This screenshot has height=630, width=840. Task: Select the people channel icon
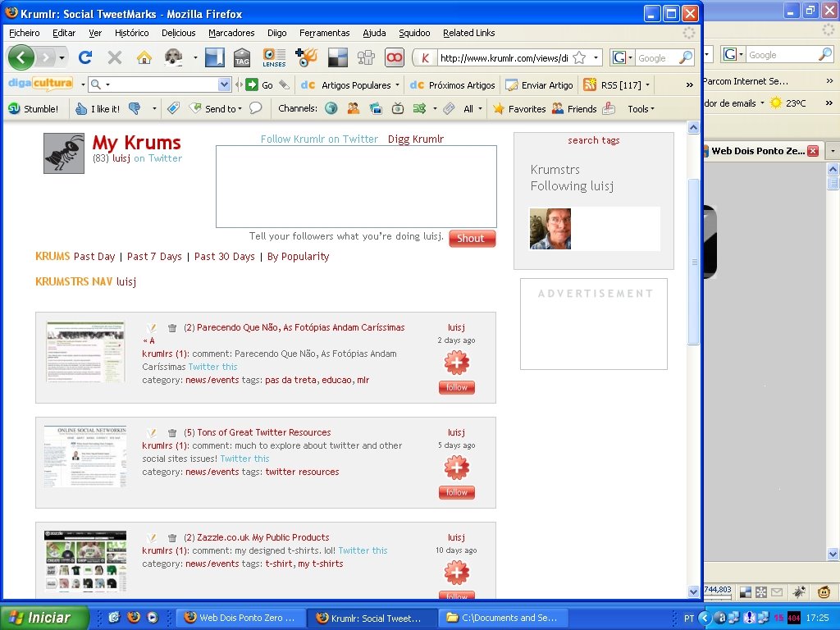tap(354, 109)
